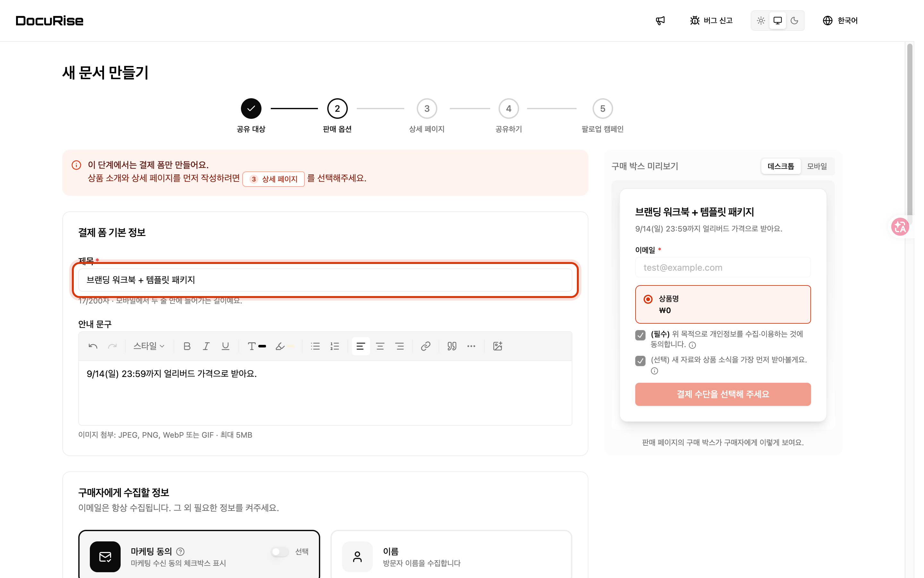924x578 pixels.
Task: Toggle the 마케팅 동의 switch
Action: 279,552
